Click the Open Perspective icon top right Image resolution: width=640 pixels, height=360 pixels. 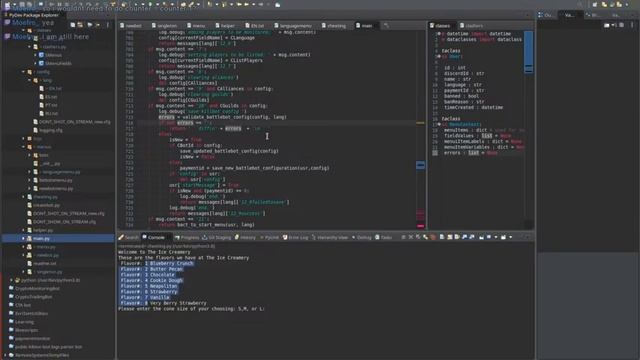point(595,4)
